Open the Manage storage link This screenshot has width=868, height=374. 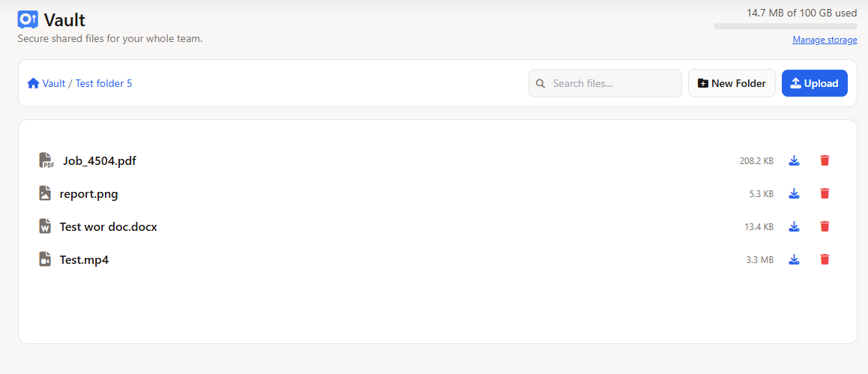click(x=825, y=40)
